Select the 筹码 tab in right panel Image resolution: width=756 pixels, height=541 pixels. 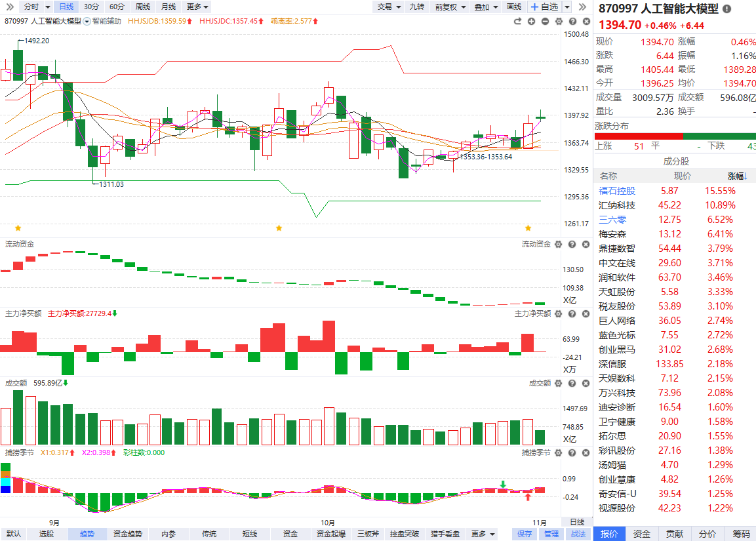(741, 534)
